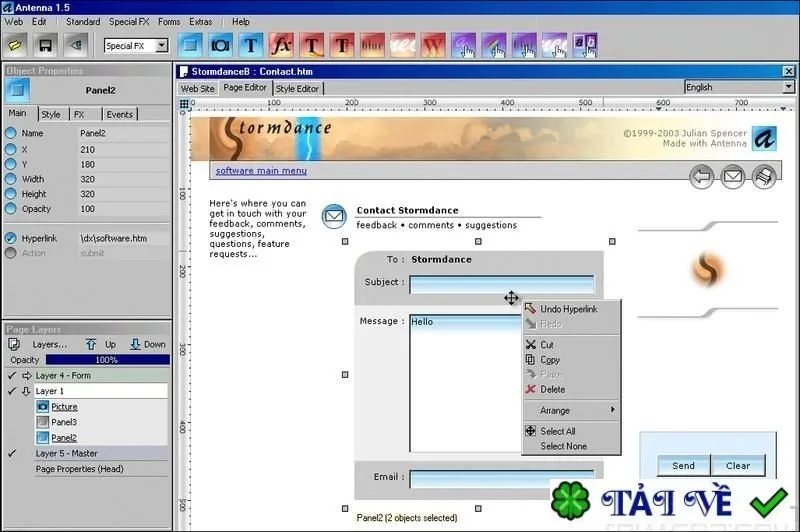Select the red wave text tool
Screen dimensions: 800x532
click(x=403, y=45)
